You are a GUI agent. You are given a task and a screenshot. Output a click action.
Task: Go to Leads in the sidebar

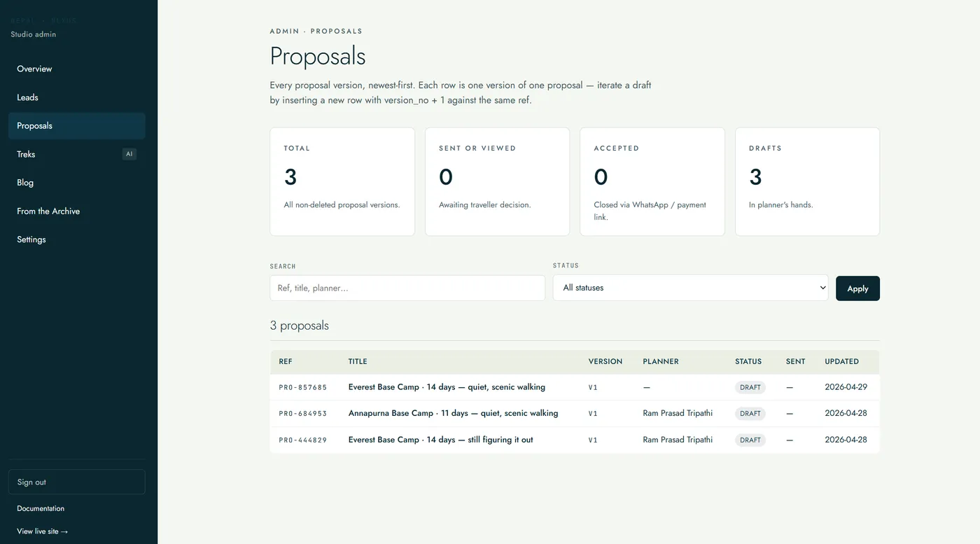76,97
